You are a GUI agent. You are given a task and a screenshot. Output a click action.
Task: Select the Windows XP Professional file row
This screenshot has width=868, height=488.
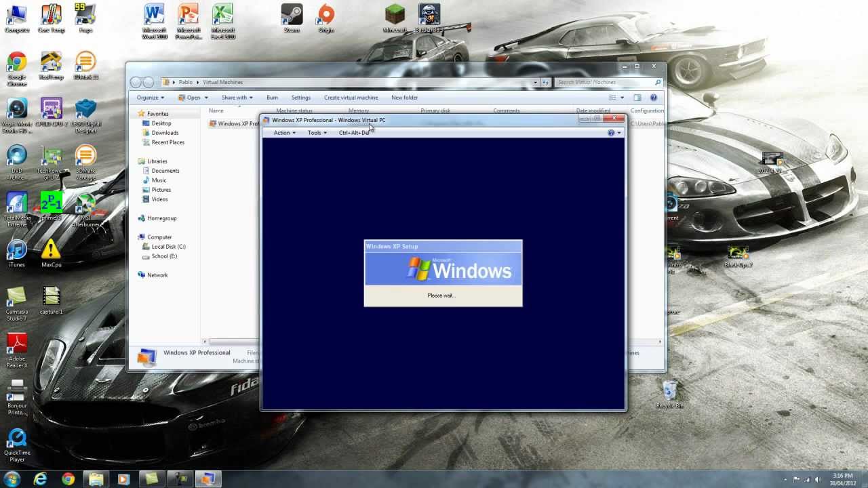[235, 124]
